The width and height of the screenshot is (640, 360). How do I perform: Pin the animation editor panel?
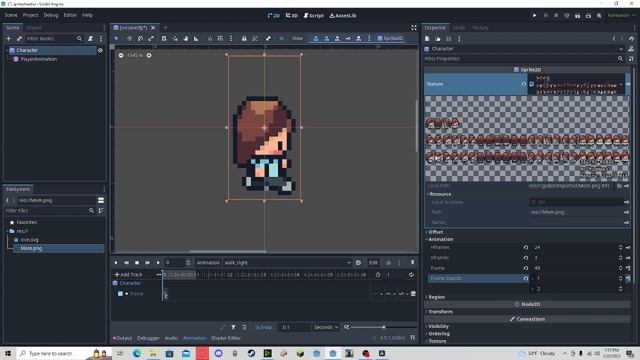click(413, 262)
